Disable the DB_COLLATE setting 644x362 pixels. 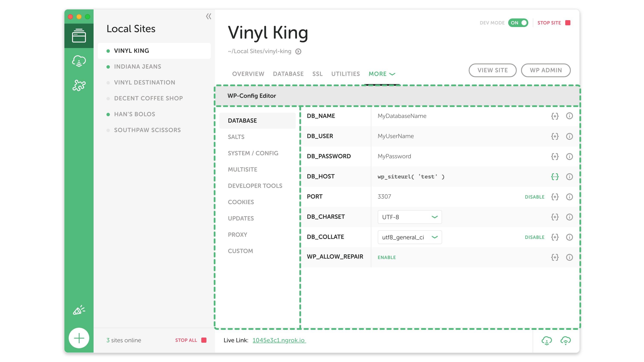pyautogui.click(x=535, y=237)
